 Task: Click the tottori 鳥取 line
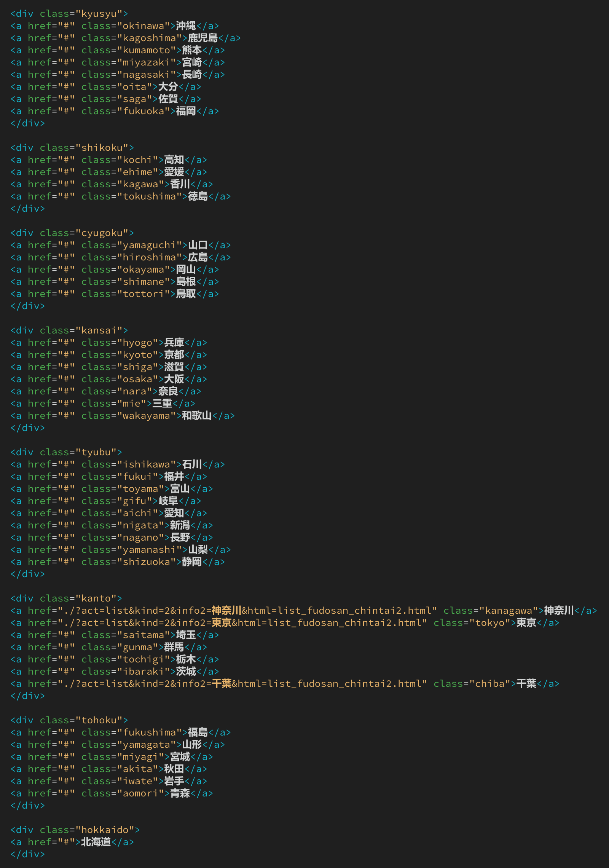pos(115,294)
